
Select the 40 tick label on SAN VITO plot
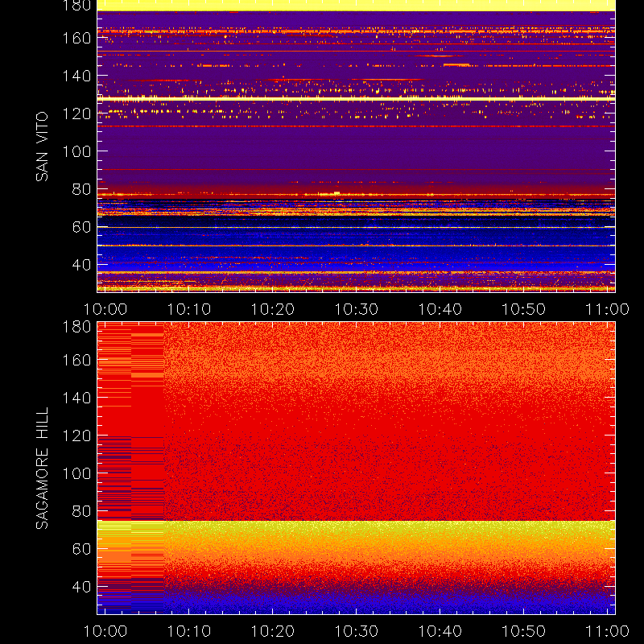82,265
